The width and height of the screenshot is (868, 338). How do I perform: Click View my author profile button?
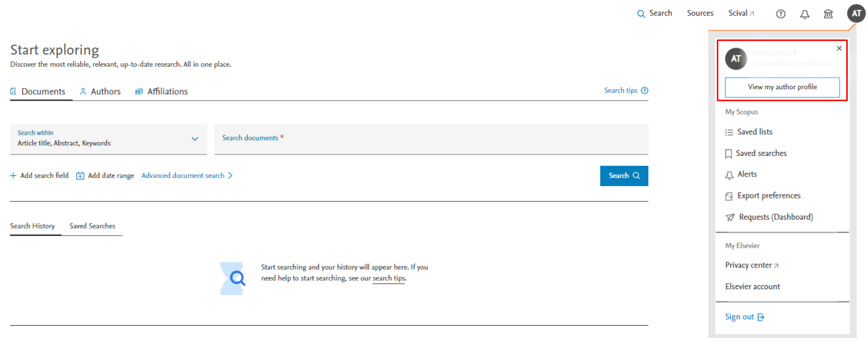(x=782, y=87)
